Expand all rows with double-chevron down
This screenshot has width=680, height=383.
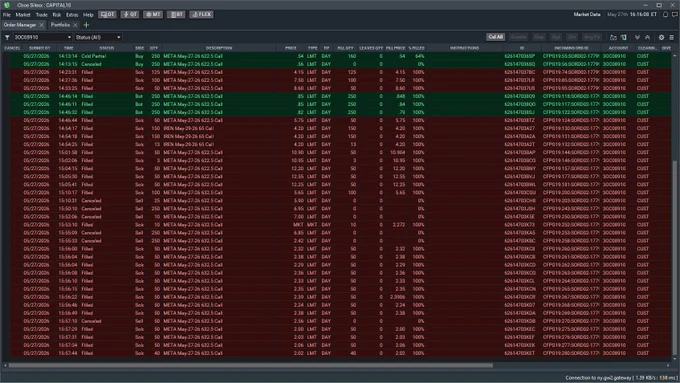click(x=637, y=37)
